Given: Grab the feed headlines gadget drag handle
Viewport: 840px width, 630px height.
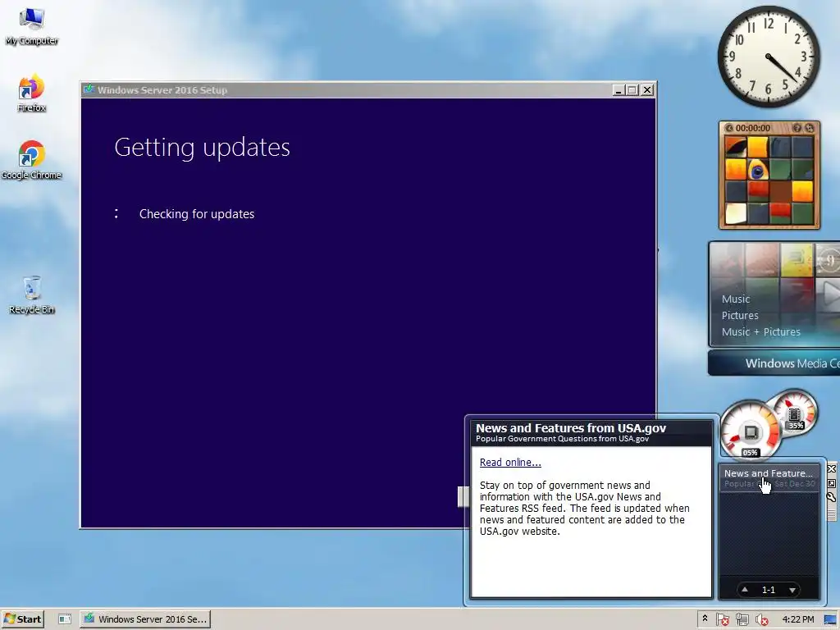Looking at the screenshot, I should [x=832, y=514].
